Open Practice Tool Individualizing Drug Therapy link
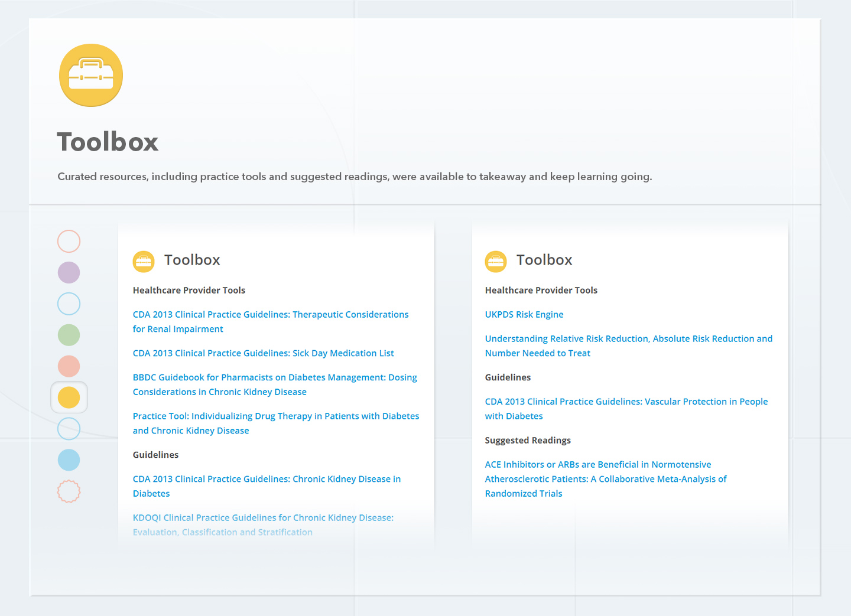 pos(275,416)
